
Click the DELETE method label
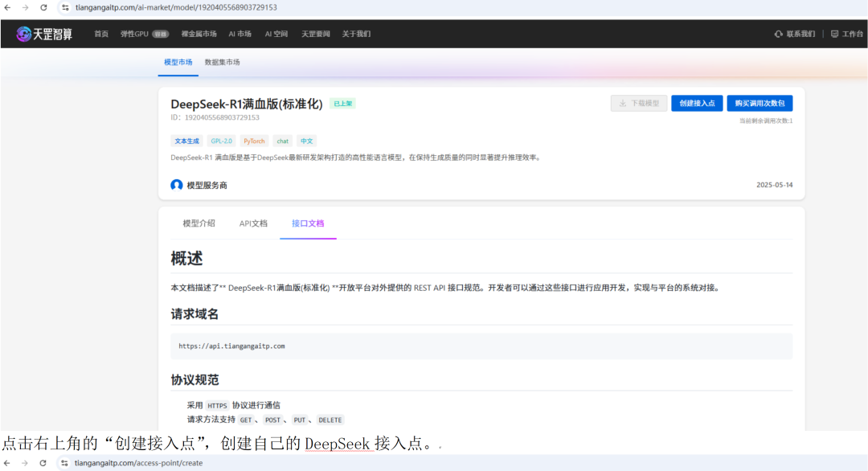[330, 420]
